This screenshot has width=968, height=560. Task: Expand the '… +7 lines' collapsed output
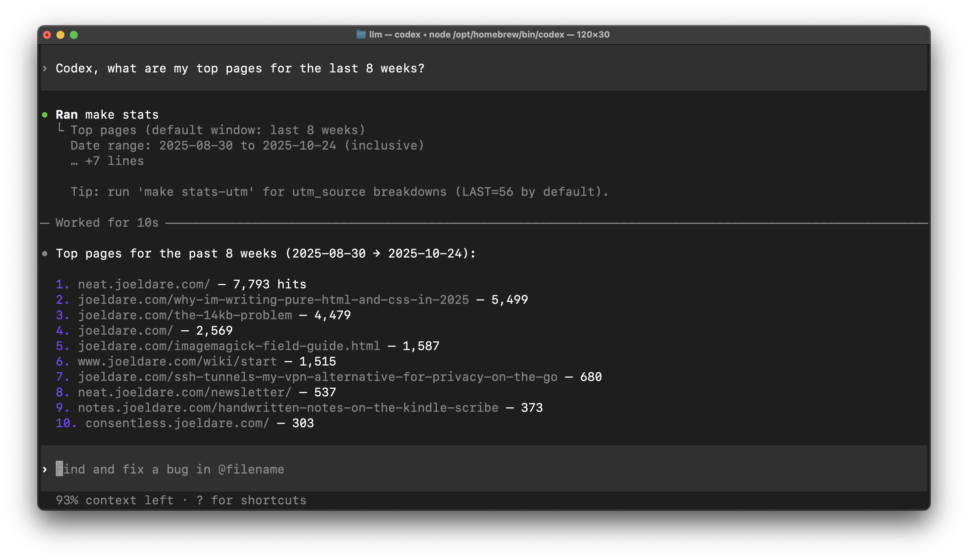(x=107, y=161)
